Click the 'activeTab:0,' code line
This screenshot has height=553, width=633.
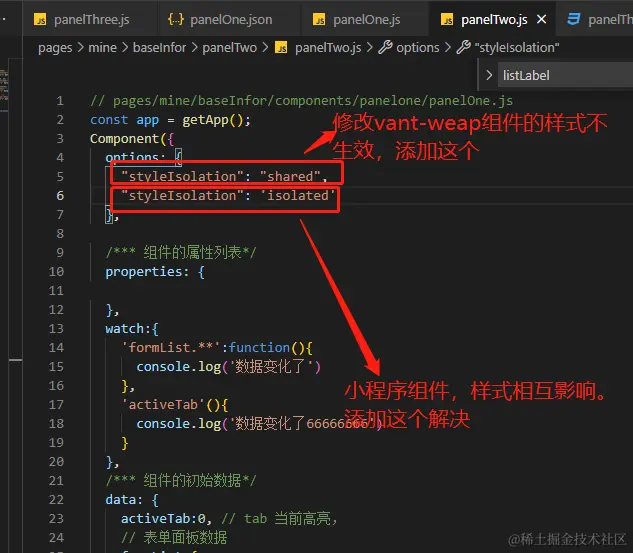pos(166,519)
